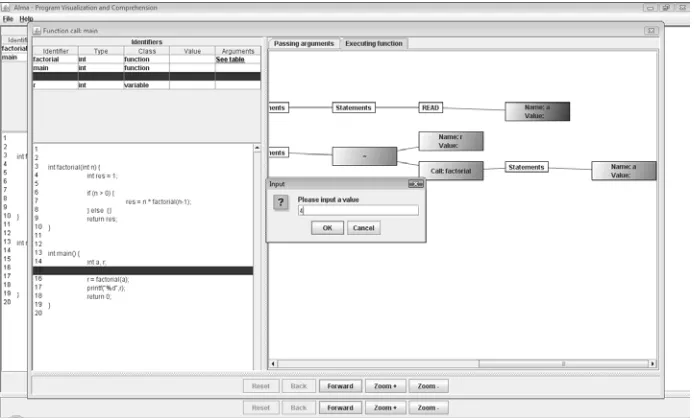
Task: Open the File menu
Action: coord(8,19)
